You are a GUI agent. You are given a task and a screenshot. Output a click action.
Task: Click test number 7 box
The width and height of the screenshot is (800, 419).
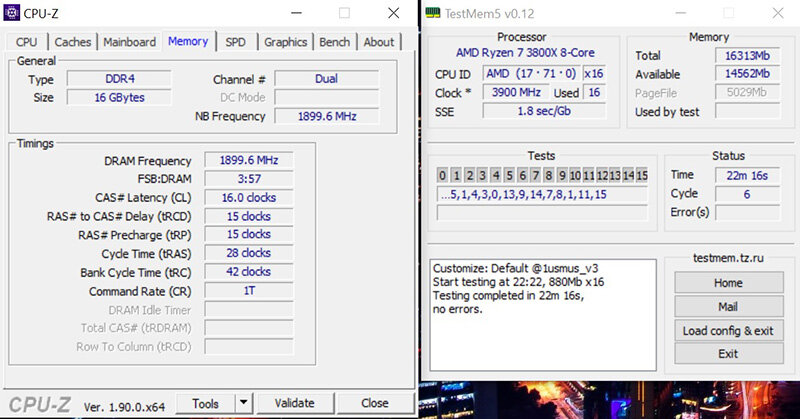[535, 176]
